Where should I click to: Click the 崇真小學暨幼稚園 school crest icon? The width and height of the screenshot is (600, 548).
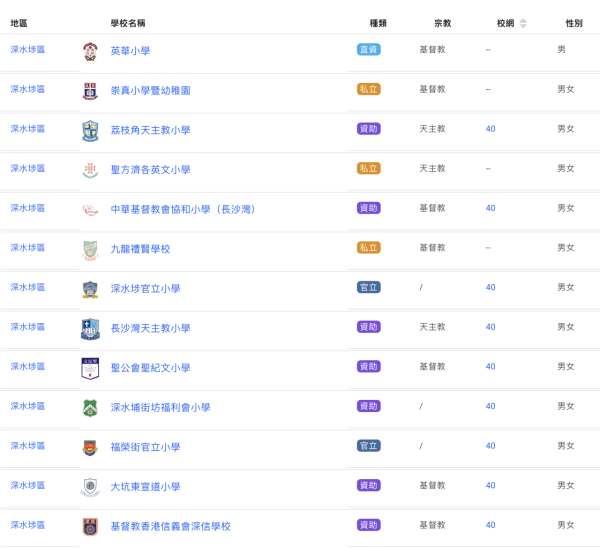coord(90,91)
